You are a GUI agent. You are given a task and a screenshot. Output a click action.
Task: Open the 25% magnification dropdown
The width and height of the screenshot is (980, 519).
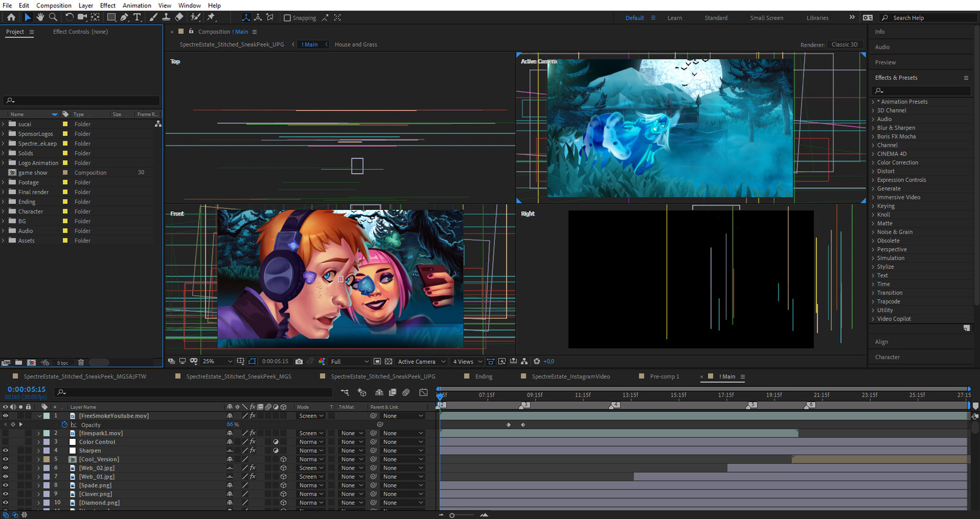217,362
